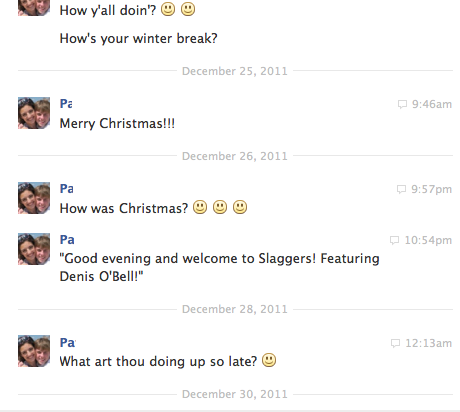Click the December 25, 2011 date divider
Viewport: 460px width, 412px height.
[235, 71]
